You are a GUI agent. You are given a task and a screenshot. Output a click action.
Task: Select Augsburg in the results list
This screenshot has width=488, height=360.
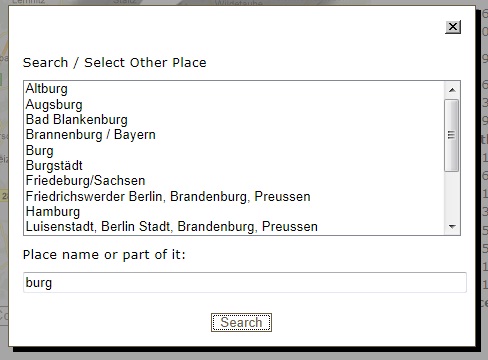coord(234,104)
